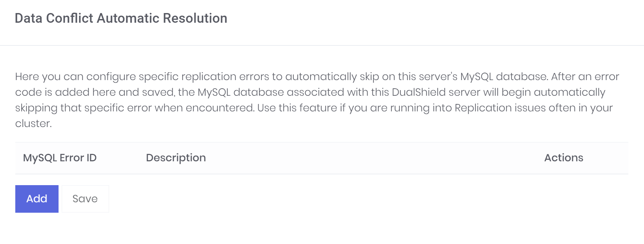
Task: Click the blue Add button
Action: point(37,199)
